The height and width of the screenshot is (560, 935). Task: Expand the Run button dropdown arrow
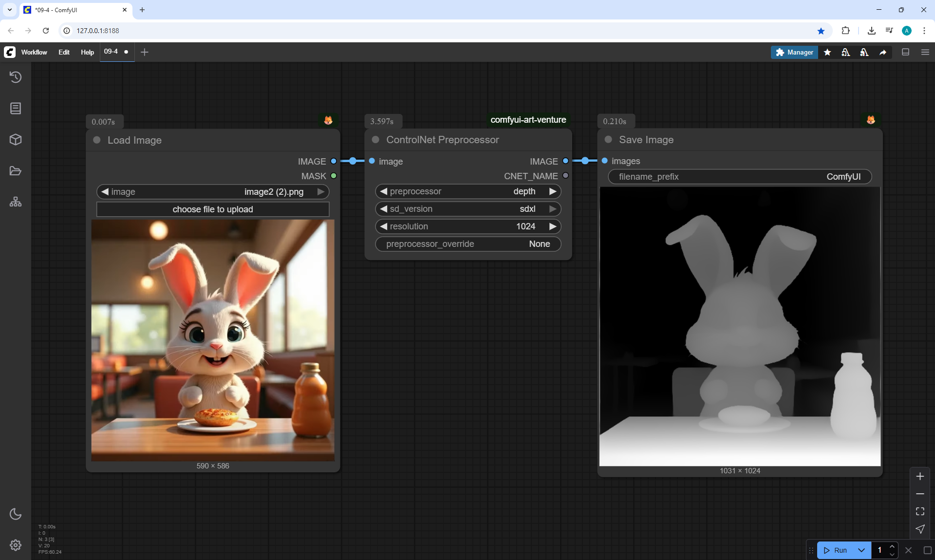(861, 550)
